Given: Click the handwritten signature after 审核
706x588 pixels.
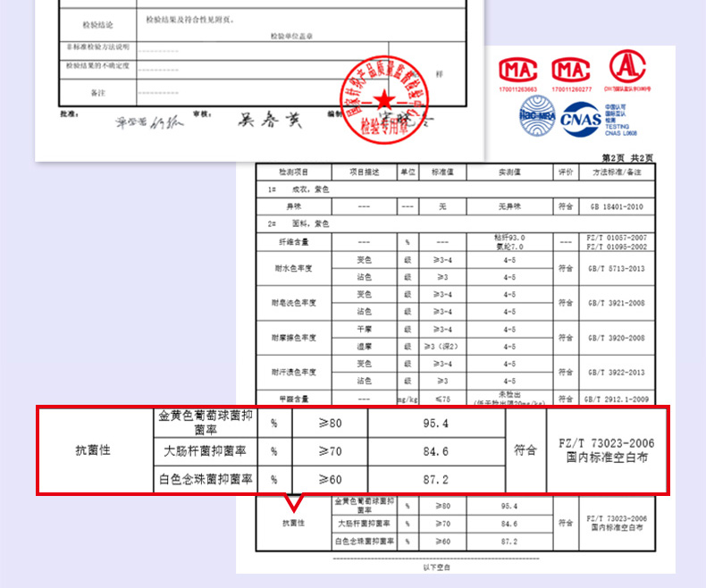Looking at the screenshot, I should [x=270, y=120].
